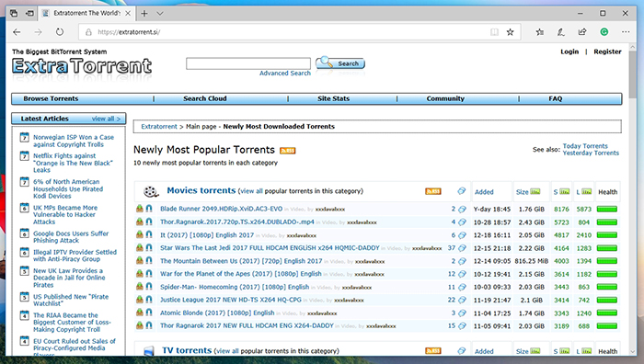The width and height of the screenshot is (644, 364).
Task: Click RSS icon beside Newly Most Popular Torrents
Action: pos(287,151)
